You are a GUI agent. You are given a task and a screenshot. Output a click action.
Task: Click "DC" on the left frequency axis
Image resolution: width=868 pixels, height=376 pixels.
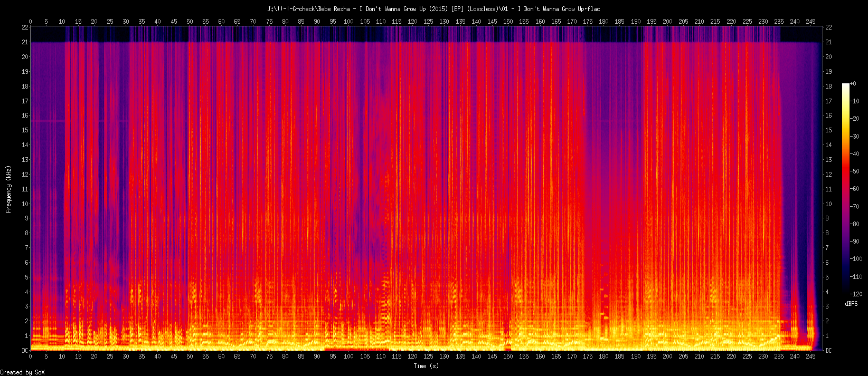25,351
